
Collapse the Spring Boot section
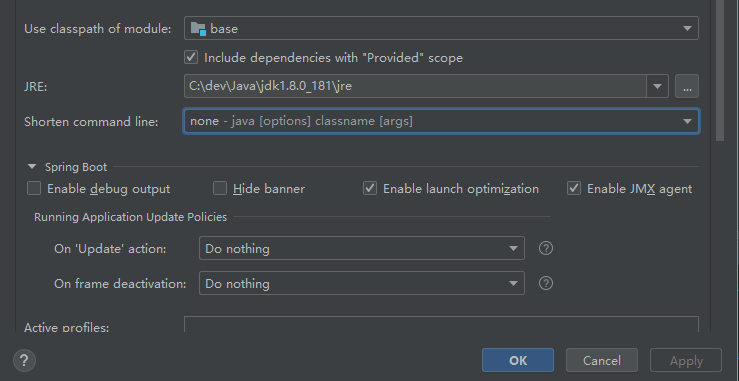point(32,166)
